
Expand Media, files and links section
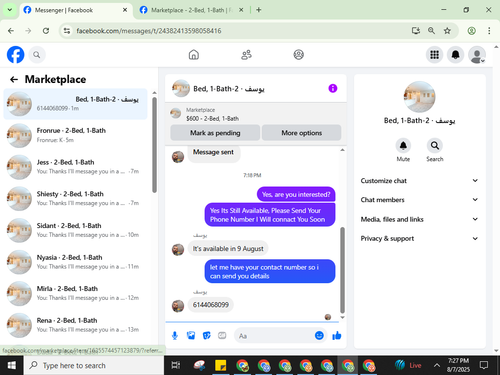coord(419,219)
